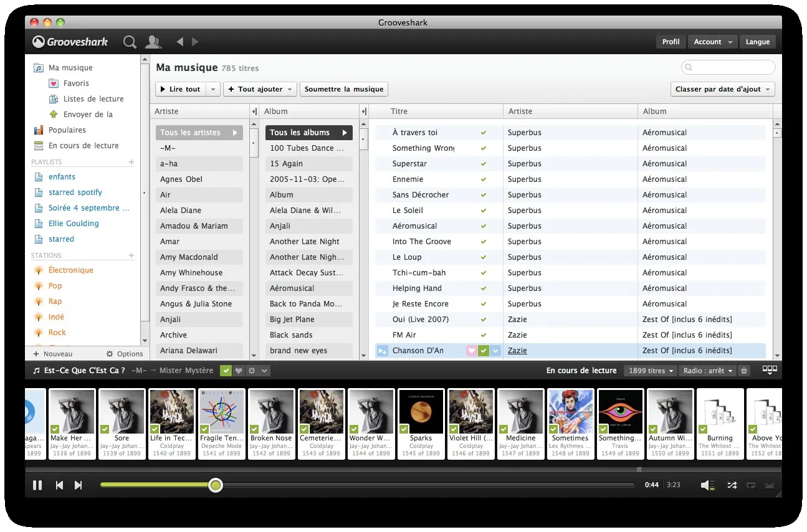
Task: Open now-playing song gear options
Action: coord(252,371)
